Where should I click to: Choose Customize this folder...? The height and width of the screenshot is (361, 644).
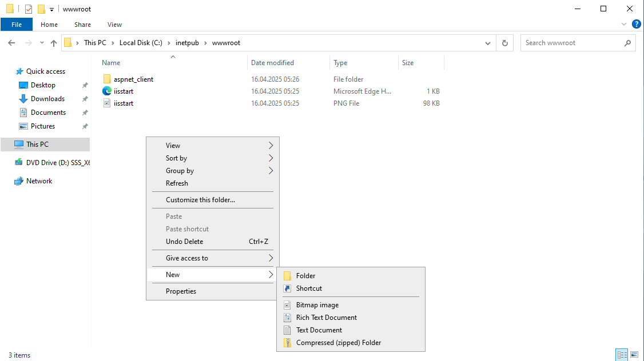pos(213,200)
